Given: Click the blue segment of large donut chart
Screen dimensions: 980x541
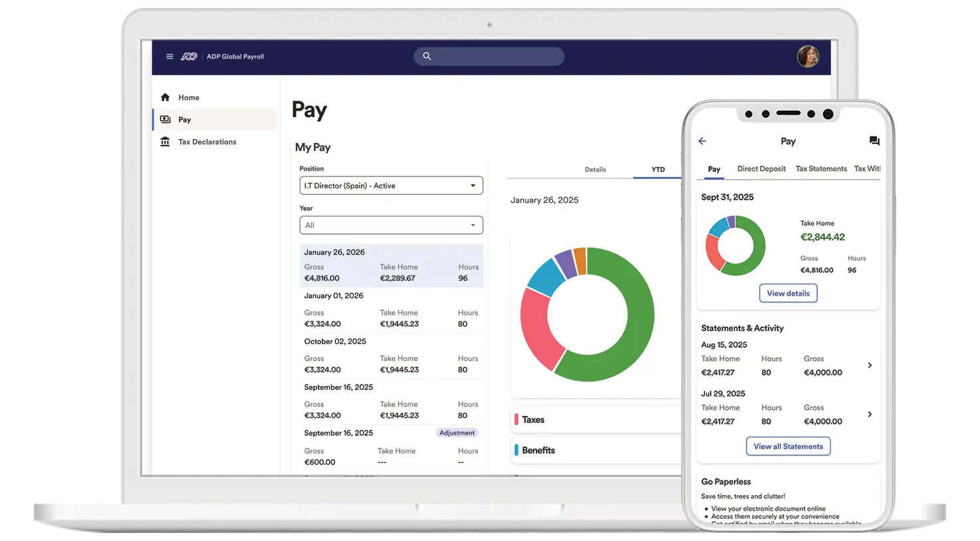Looking at the screenshot, I should click(x=547, y=276).
